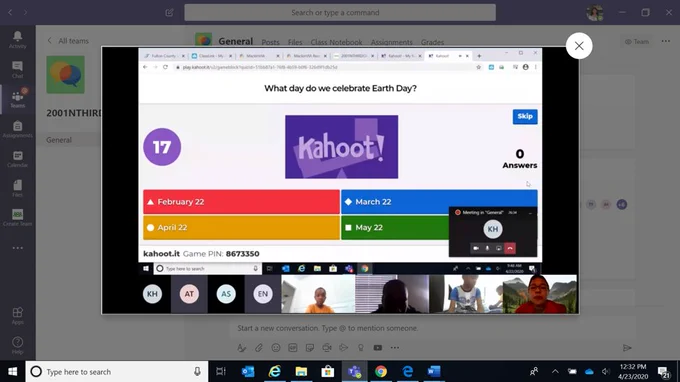Open the profile avatar menu
Viewport: 680px width, 382px height.
coord(595,13)
